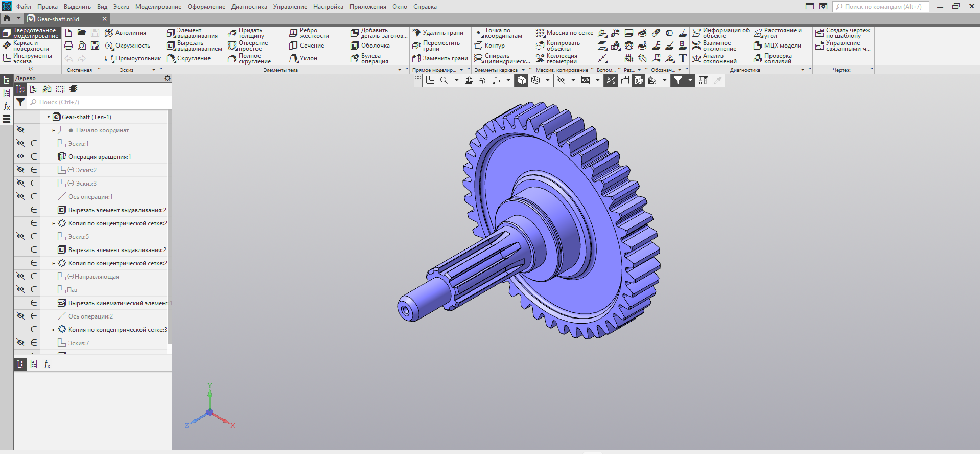This screenshot has width=980, height=454.
Task: Expand Начало координат tree node
Action: [x=53, y=130]
